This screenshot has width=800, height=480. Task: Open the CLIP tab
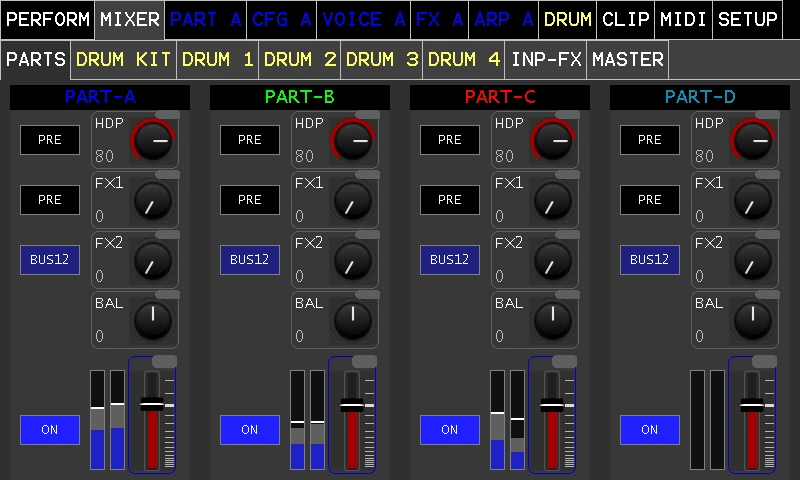pyautogui.click(x=626, y=20)
